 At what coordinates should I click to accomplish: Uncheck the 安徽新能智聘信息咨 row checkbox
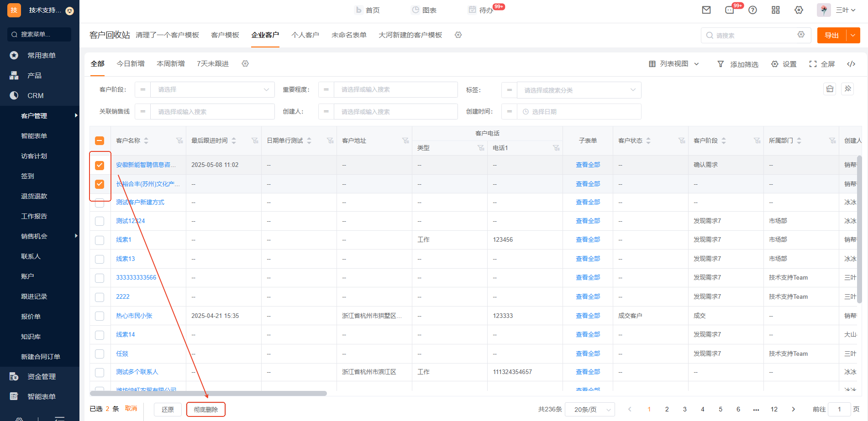tap(100, 165)
